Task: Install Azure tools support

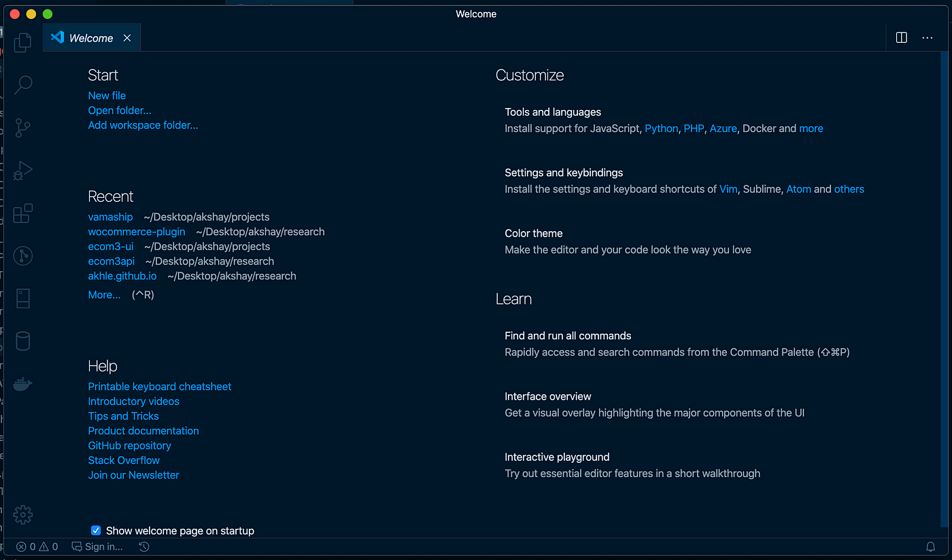Action: (724, 128)
